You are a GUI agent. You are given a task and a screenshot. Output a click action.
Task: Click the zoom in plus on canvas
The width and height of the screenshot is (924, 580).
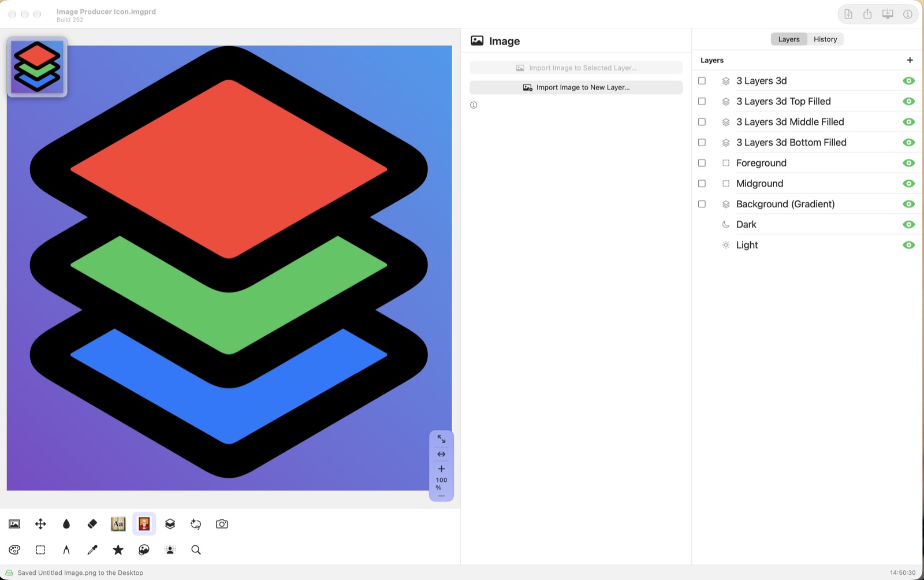(x=441, y=469)
